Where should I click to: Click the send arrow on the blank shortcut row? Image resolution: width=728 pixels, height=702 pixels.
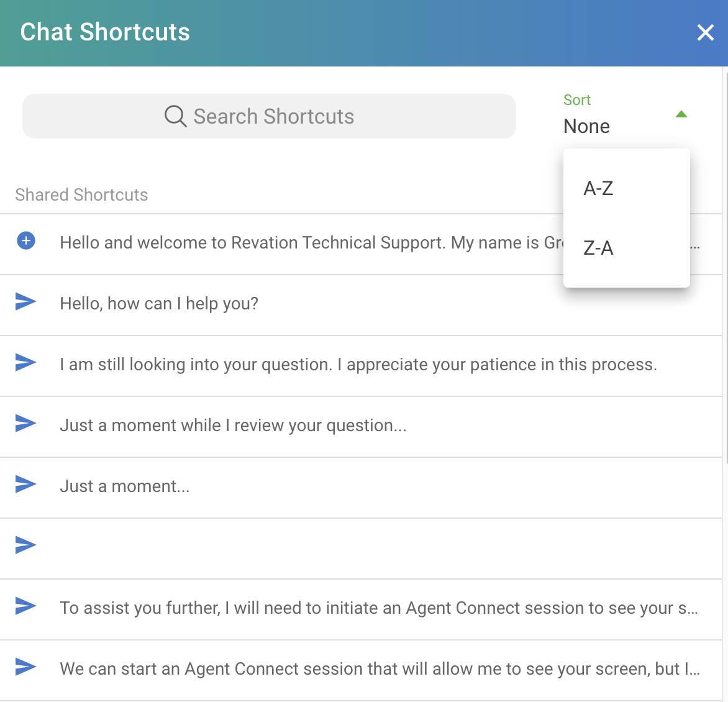click(x=25, y=545)
